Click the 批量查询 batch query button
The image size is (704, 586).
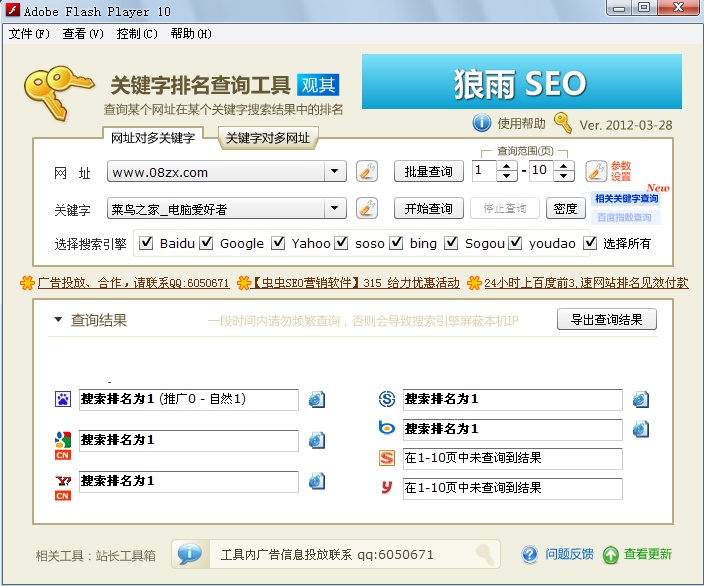[429, 171]
